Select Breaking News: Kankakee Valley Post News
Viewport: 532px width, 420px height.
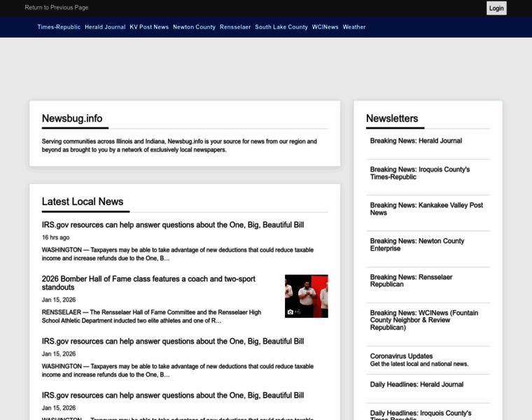(426, 209)
